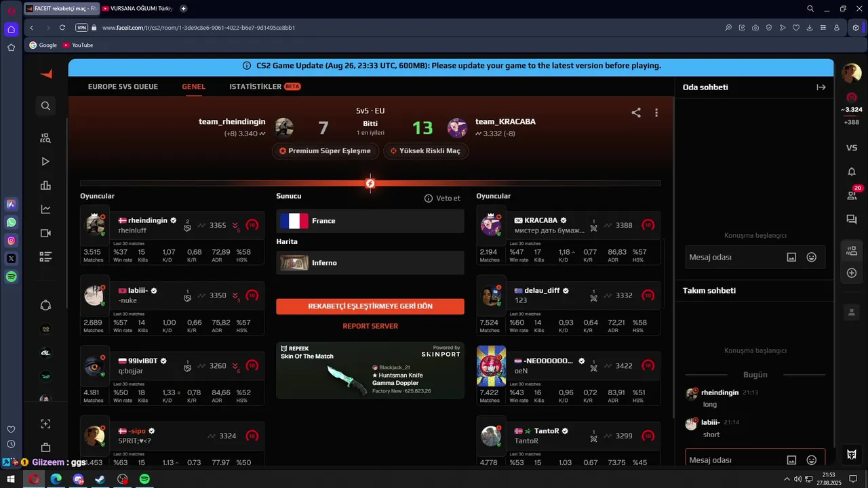
Task: Go back in the browser
Action: tap(32, 28)
